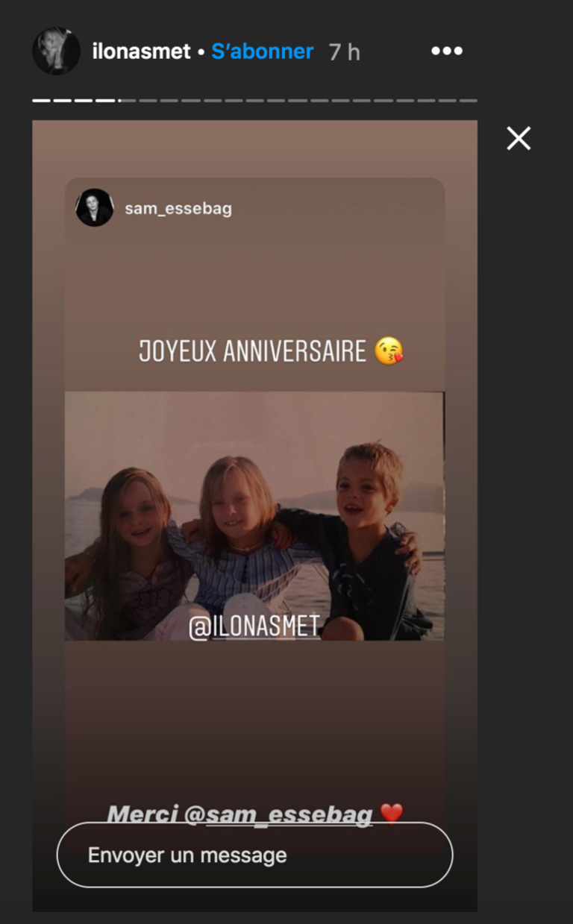
Task: Click the 7 h timestamp
Action: pos(345,51)
